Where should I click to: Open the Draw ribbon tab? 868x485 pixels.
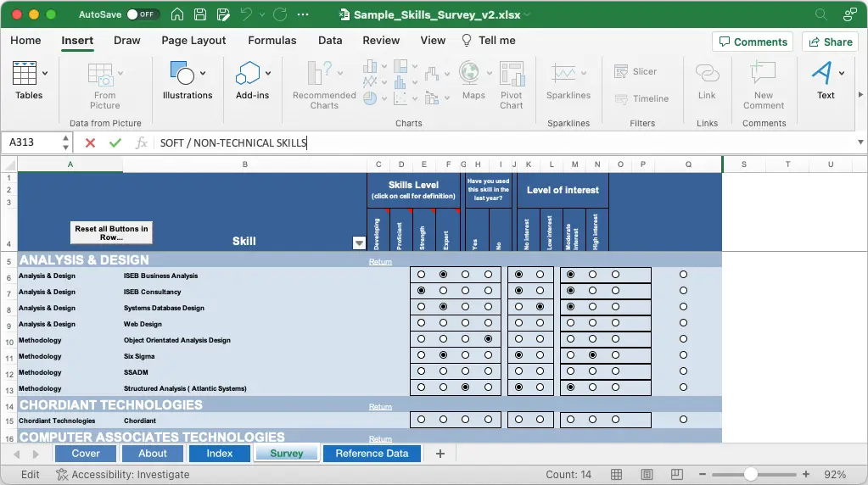coord(126,41)
